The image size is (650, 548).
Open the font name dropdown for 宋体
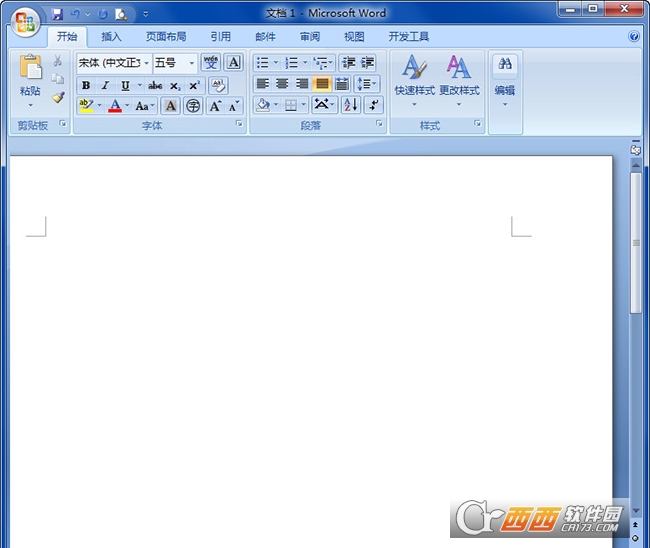click(x=146, y=63)
